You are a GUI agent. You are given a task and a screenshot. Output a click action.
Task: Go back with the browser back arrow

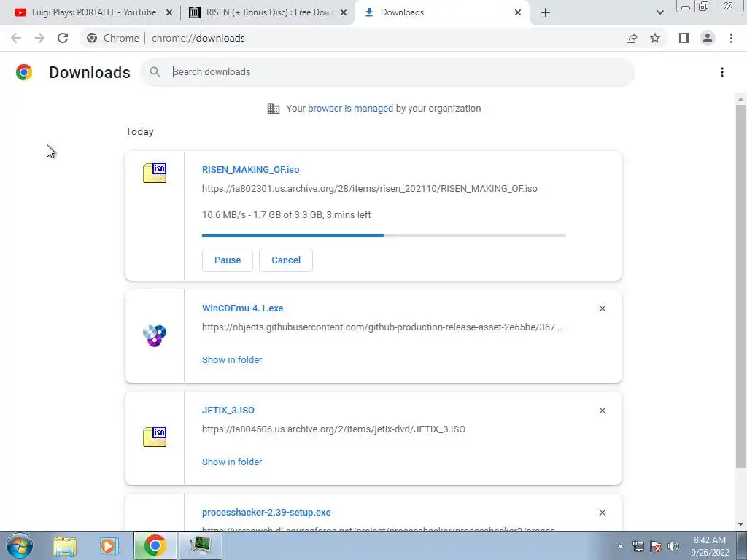point(16,38)
